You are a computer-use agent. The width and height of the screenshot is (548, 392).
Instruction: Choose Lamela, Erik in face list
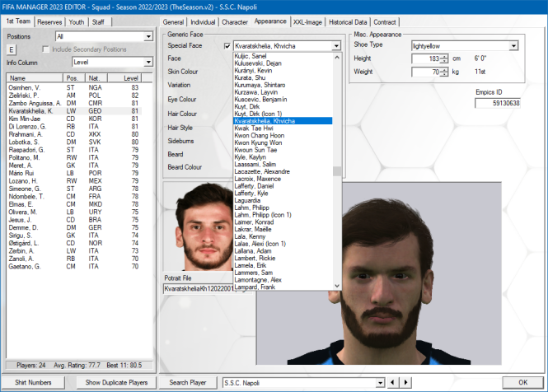coord(283,265)
